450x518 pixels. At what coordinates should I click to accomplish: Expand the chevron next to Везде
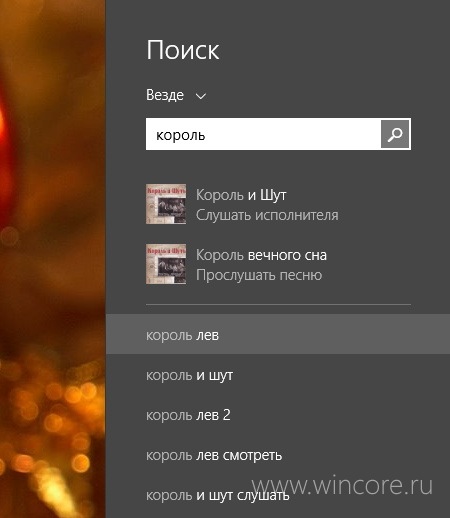[x=201, y=96]
